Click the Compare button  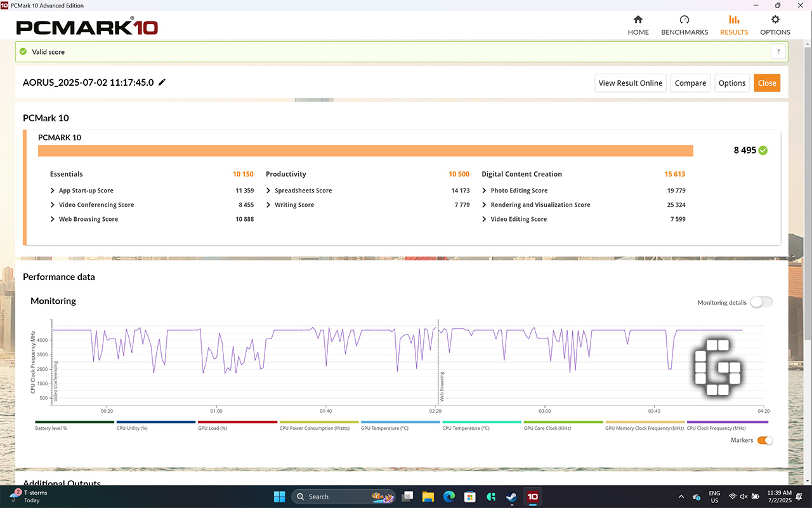pyautogui.click(x=690, y=83)
